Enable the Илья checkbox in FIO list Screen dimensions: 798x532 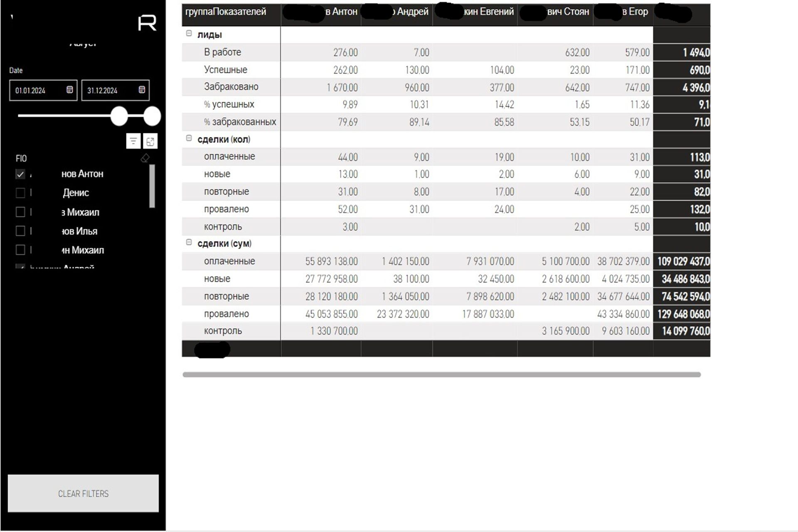[20, 231]
